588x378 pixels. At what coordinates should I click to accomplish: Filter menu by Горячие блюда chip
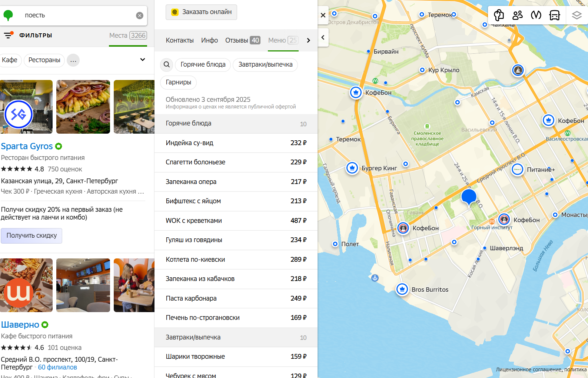pos(203,64)
